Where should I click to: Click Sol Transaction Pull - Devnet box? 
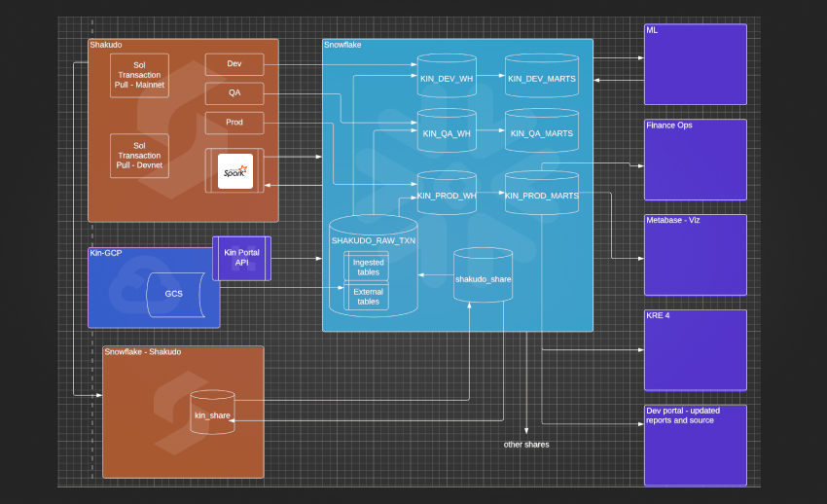[139, 156]
